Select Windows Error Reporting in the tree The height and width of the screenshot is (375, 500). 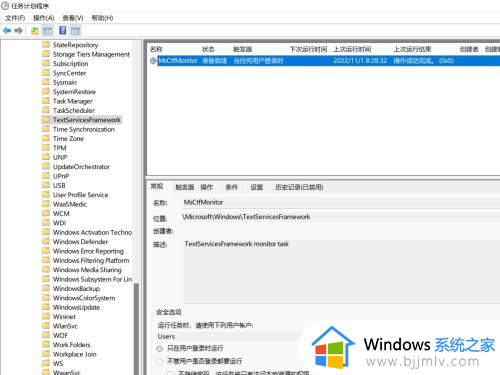tap(88, 251)
